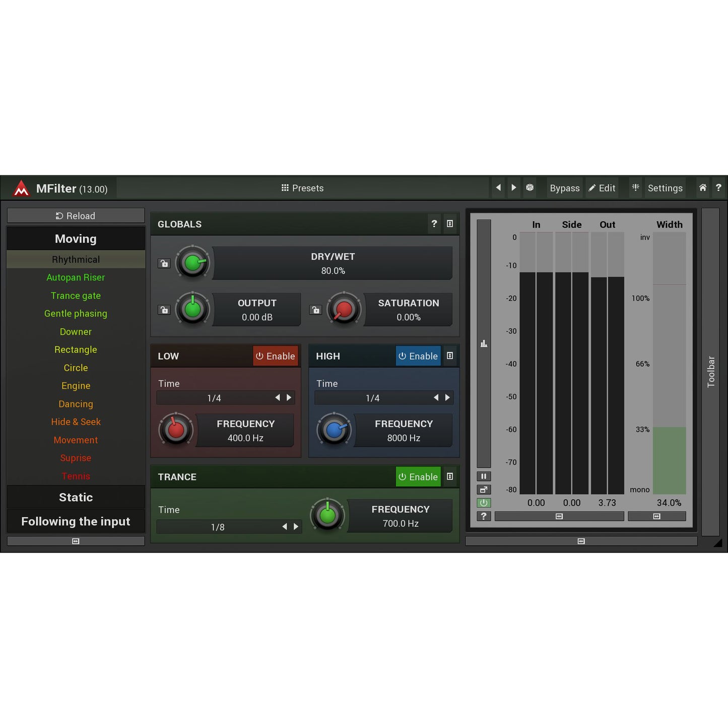This screenshot has height=728, width=728.
Task: Enable the TRANCE section
Action: pyautogui.click(x=418, y=477)
